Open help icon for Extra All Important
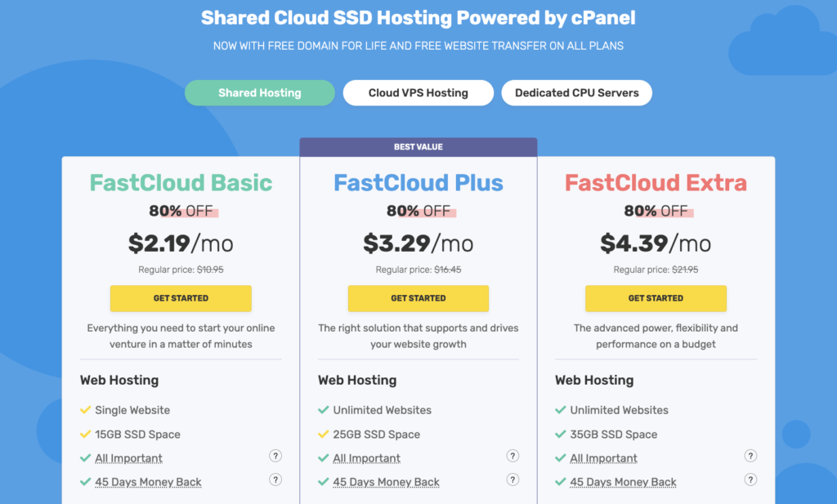The width and height of the screenshot is (837, 504). [750, 456]
